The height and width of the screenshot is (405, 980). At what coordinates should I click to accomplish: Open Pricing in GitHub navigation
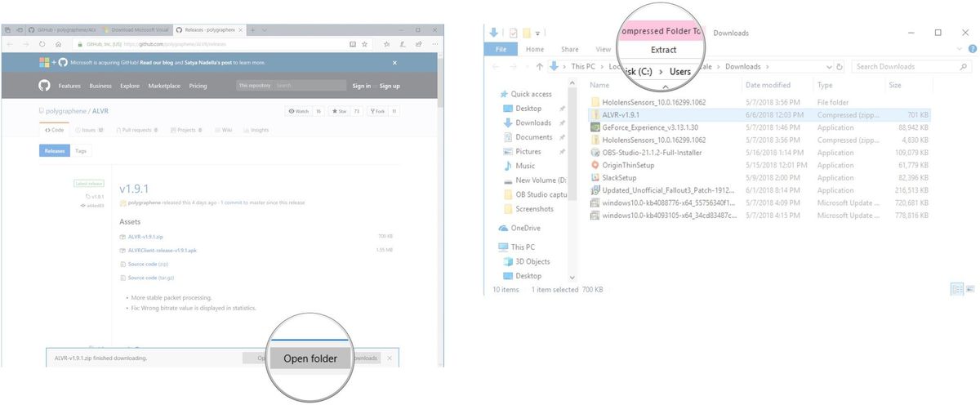pos(198,86)
